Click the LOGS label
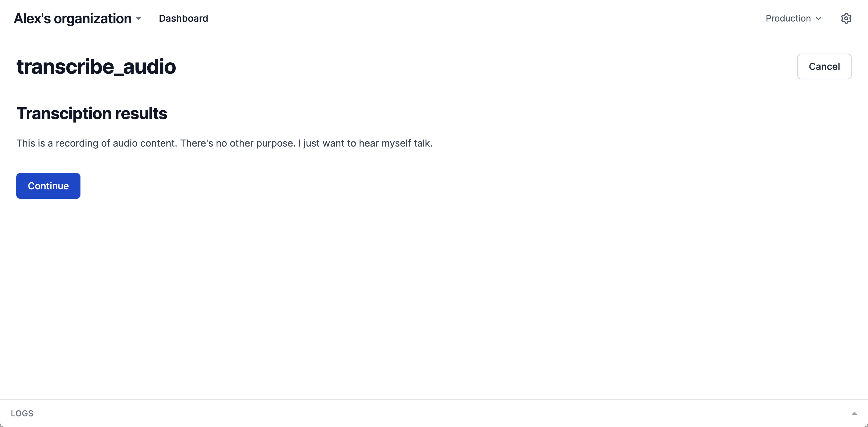The height and width of the screenshot is (427, 868). tap(22, 413)
